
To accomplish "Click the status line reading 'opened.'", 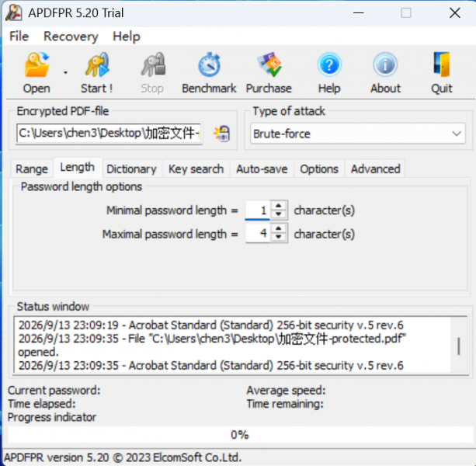I will click(x=39, y=352).
